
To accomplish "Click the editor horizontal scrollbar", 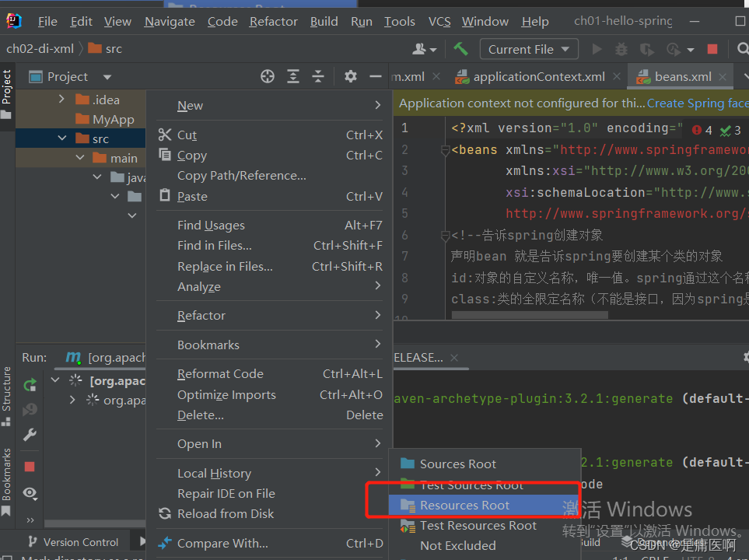I will point(529,315).
